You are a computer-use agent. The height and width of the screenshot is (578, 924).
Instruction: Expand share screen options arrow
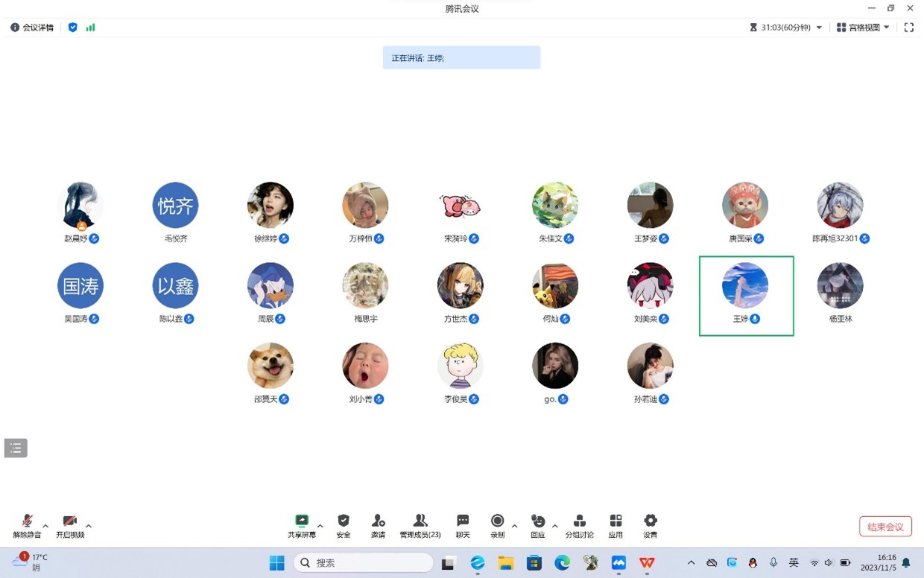320,526
